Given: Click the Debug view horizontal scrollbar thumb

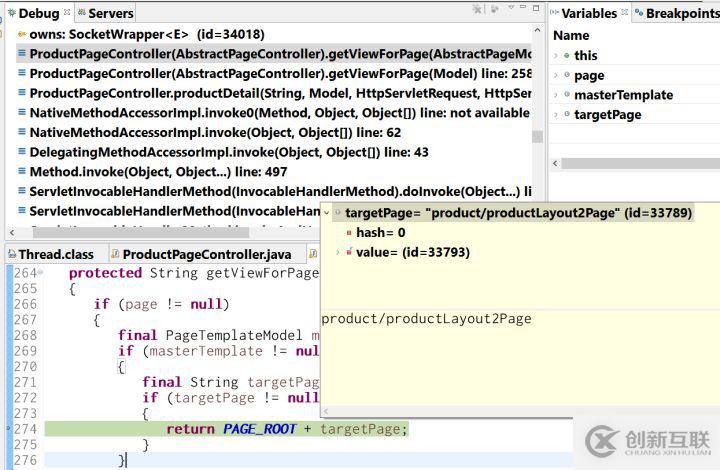Looking at the screenshot, I should pos(141,233).
